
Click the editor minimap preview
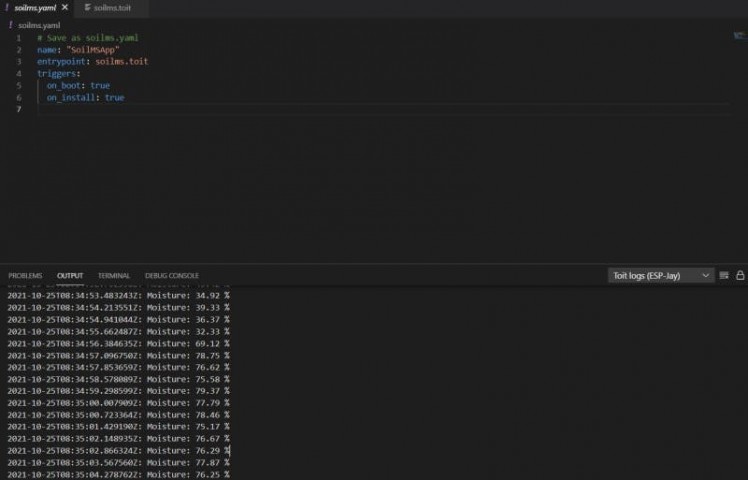tap(739, 36)
